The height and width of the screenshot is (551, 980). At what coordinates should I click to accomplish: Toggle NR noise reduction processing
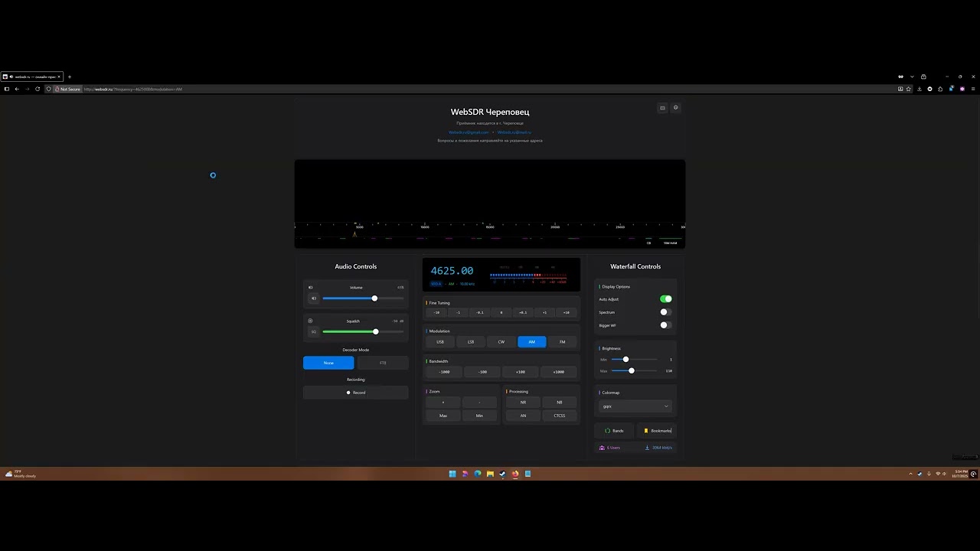[x=523, y=402]
